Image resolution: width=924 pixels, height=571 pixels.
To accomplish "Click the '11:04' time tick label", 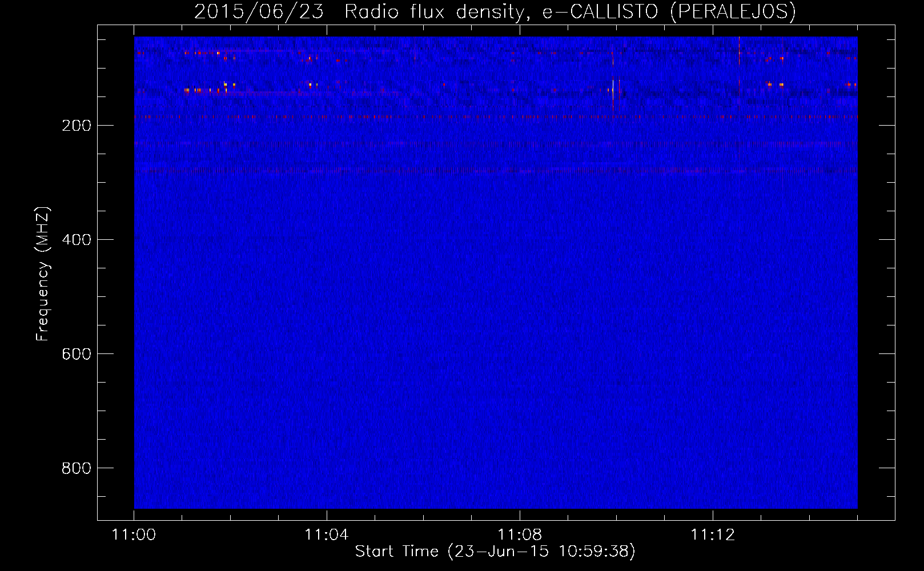I will point(327,535).
